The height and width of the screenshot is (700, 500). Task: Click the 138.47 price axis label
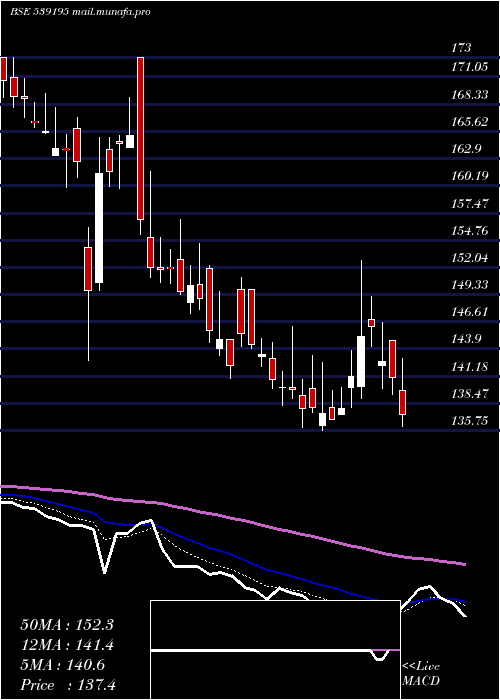(x=469, y=394)
